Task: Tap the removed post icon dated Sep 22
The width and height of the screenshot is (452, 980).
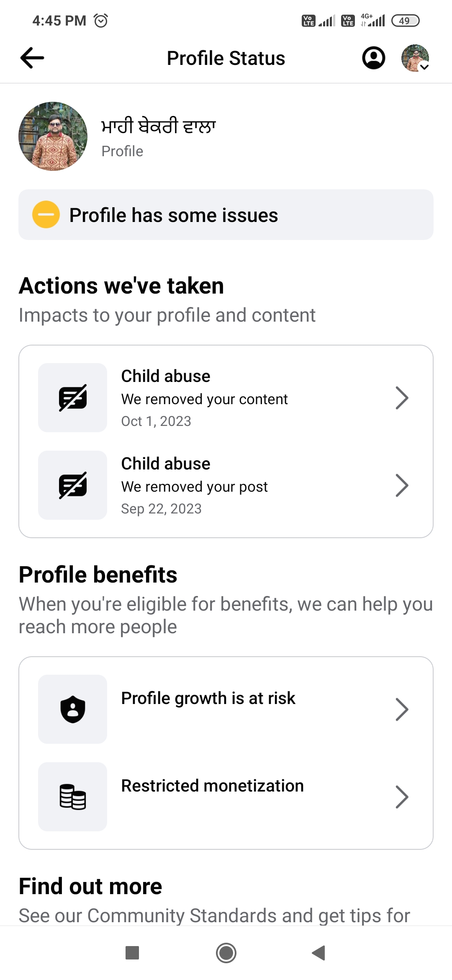Action: (73, 485)
